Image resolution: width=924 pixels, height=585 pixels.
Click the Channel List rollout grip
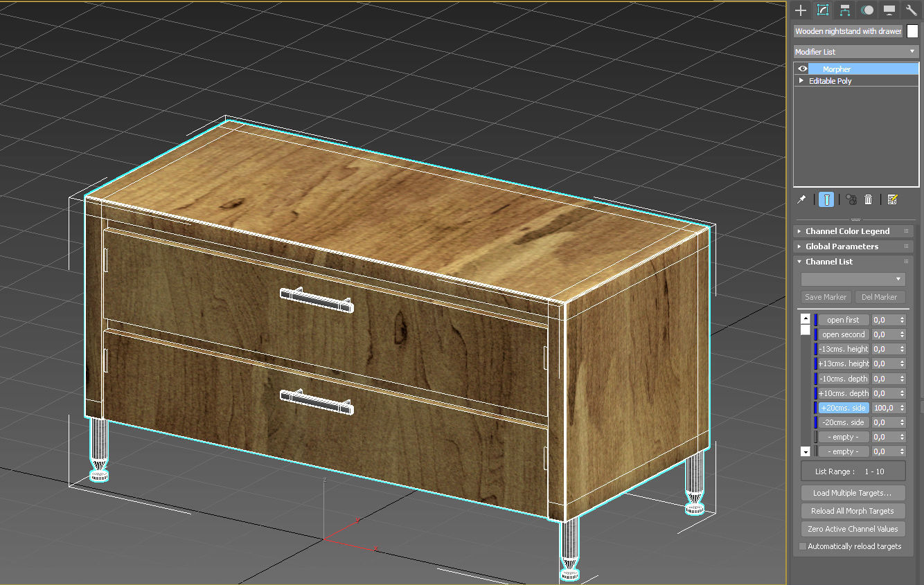906,262
